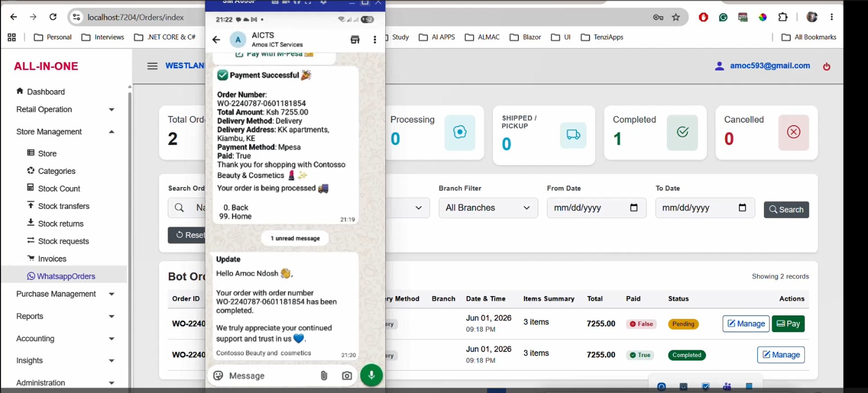Open Stock transfers sidebar item

58,206
